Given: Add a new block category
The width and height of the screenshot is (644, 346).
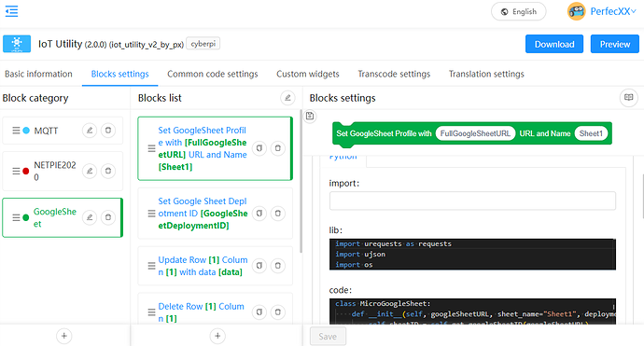Looking at the screenshot, I should click(64, 336).
